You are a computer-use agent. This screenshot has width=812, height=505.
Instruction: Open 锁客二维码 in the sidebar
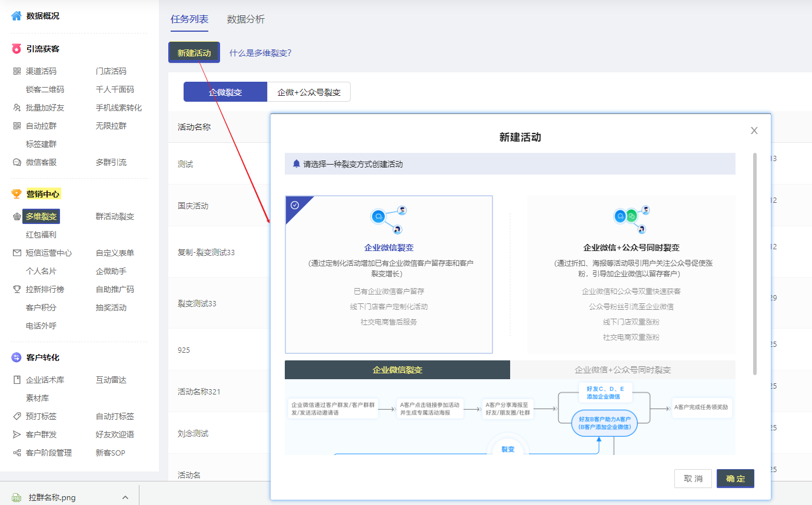(45, 89)
